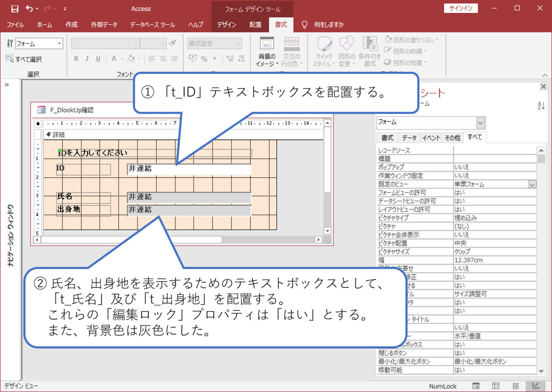Click the 図形の変更 icon

coord(346,50)
